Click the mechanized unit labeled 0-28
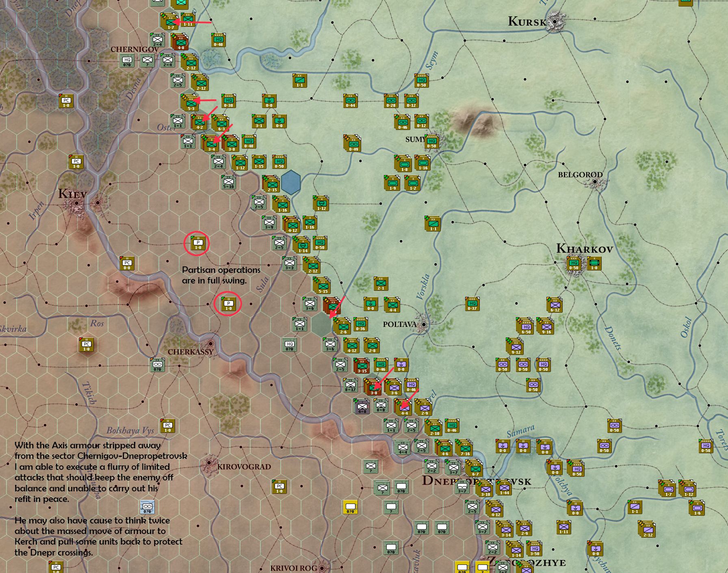The image size is (728, 573). coord(391,101)
